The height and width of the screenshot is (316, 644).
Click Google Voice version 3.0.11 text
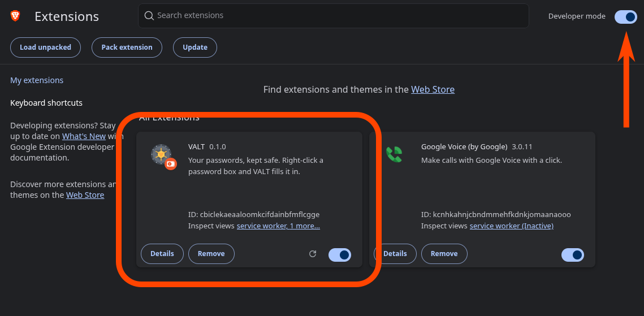click(522, 146)
